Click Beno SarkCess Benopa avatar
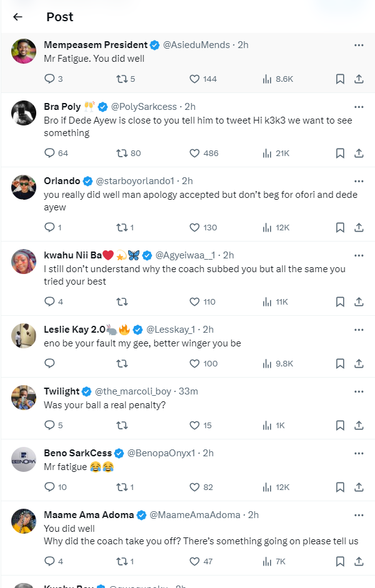This screenshot has height=588, width=375. tap(24, 459)
